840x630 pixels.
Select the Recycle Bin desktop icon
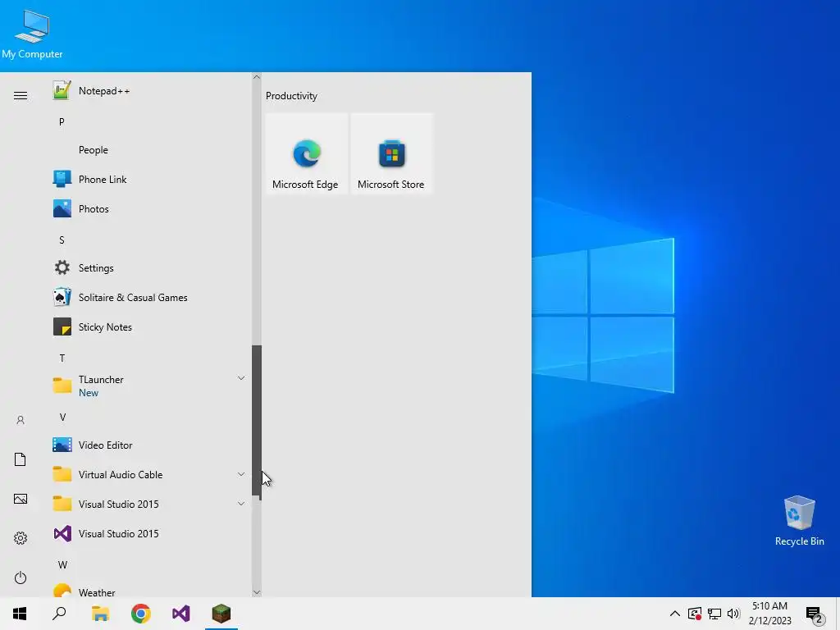click(x=799, y=521)
